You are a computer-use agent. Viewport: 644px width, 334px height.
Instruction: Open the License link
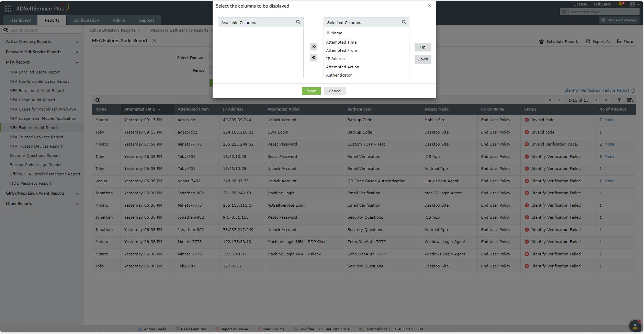[580, 4]
